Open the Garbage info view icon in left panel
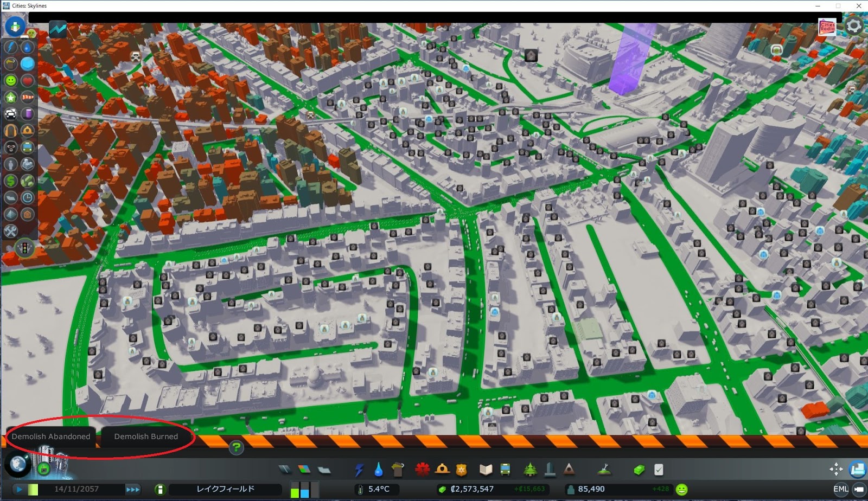 [x=11, y=64]
